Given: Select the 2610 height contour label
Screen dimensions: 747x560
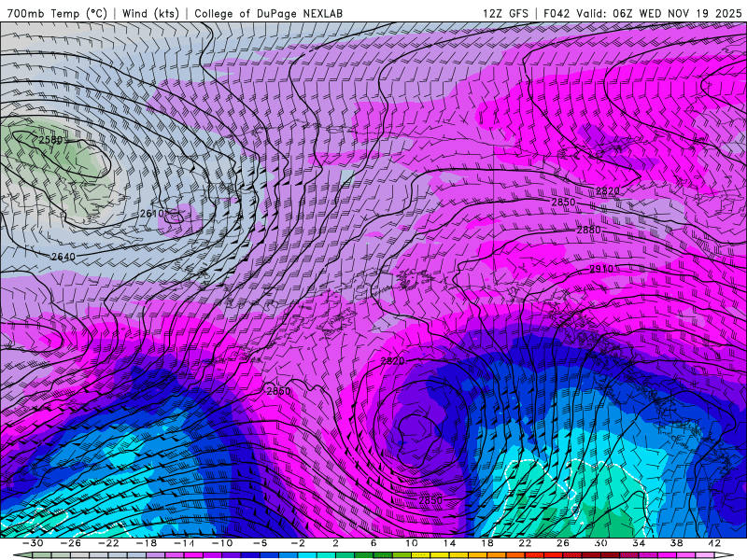Looking at the screenshot, I should point(152,214).
